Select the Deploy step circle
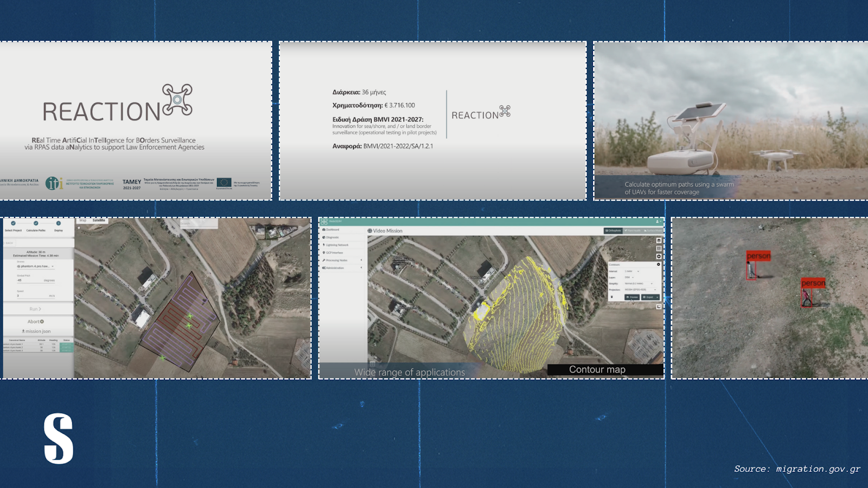Viewport: 868px width, 488px height. click(x=59, y=223)
